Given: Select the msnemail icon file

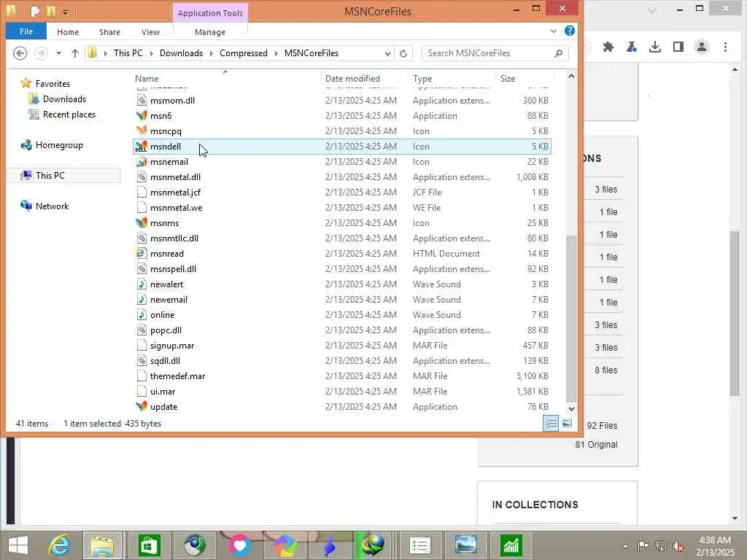Looking at the screenshot, I should [142, 161].
